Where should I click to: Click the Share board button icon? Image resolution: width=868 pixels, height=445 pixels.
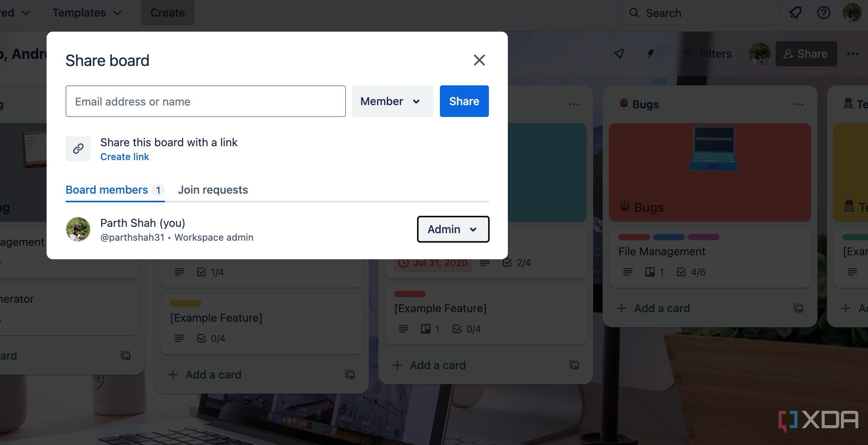pyautogui.click(x=789, y=53)
